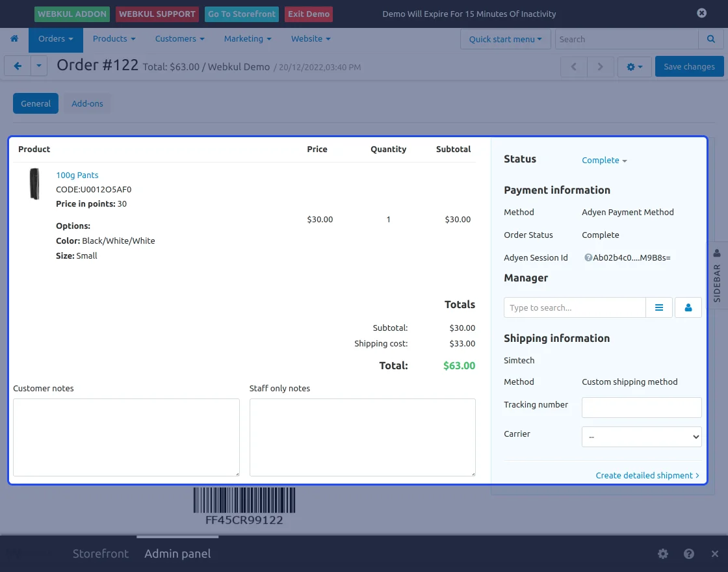Open the SIDEBAR panel tab

point(717,276)
